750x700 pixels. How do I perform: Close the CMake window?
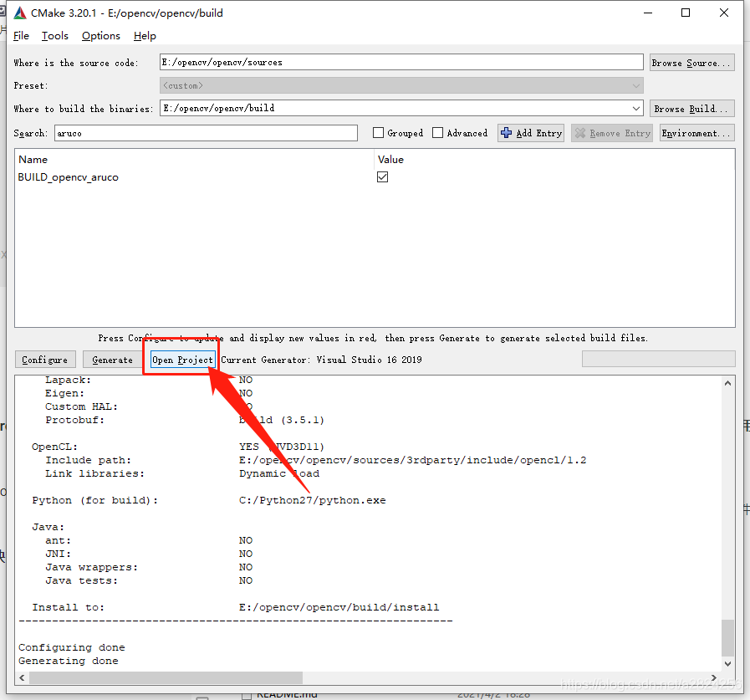tap(724, 13)
